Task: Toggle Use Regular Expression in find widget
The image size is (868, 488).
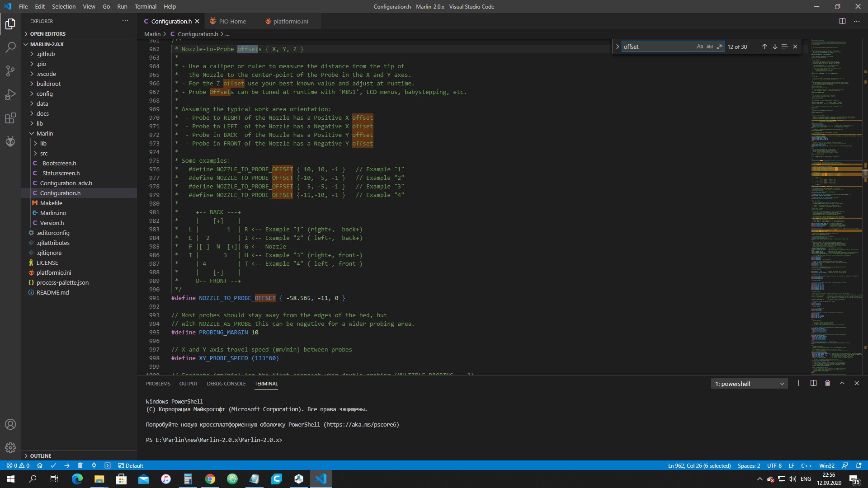Action: (720, 47)
